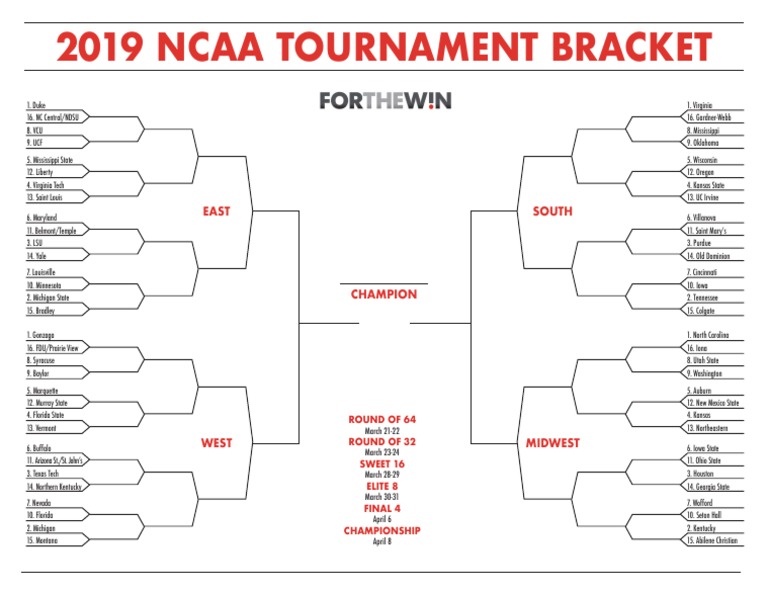Choose the 12. New Mexico State entry

(712, 403)
